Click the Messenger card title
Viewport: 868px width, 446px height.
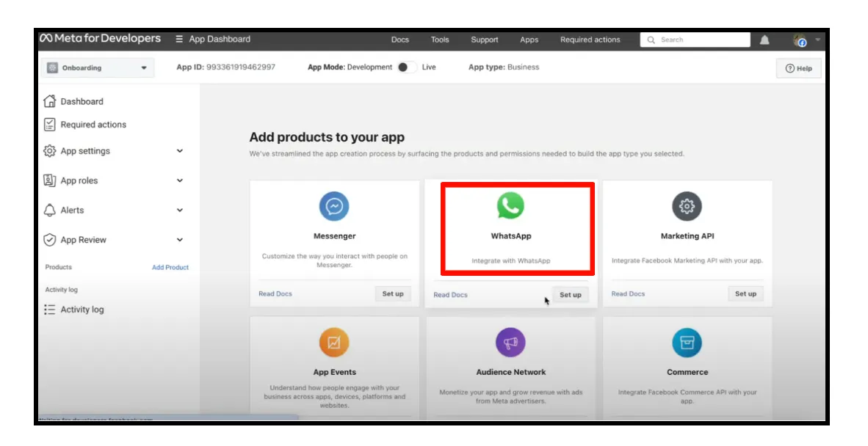coord(334,236)
